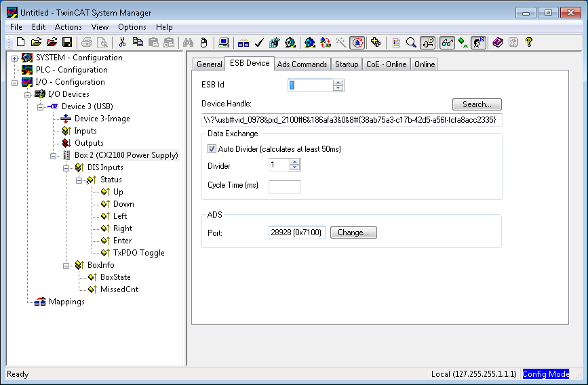Image resolution: width=588 pixels, height=385 pixels.
Task: Select the Device 3-Image tree item
Action: [102, 119]
